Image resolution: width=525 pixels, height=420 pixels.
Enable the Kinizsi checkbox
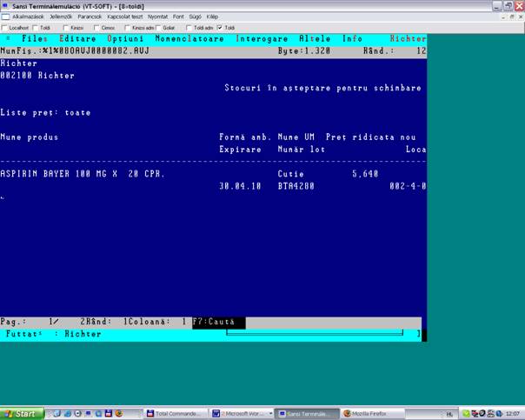(x=66, y=28)
